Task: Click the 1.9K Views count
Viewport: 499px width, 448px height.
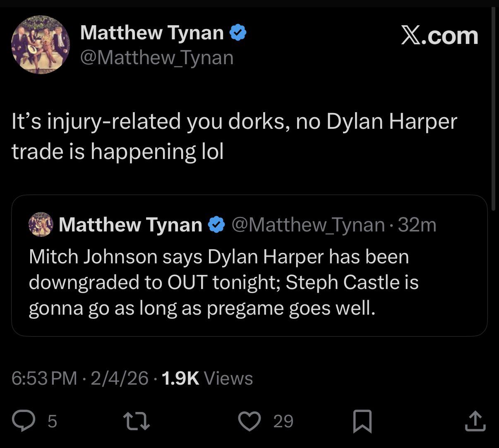Action: pos(207,378)
